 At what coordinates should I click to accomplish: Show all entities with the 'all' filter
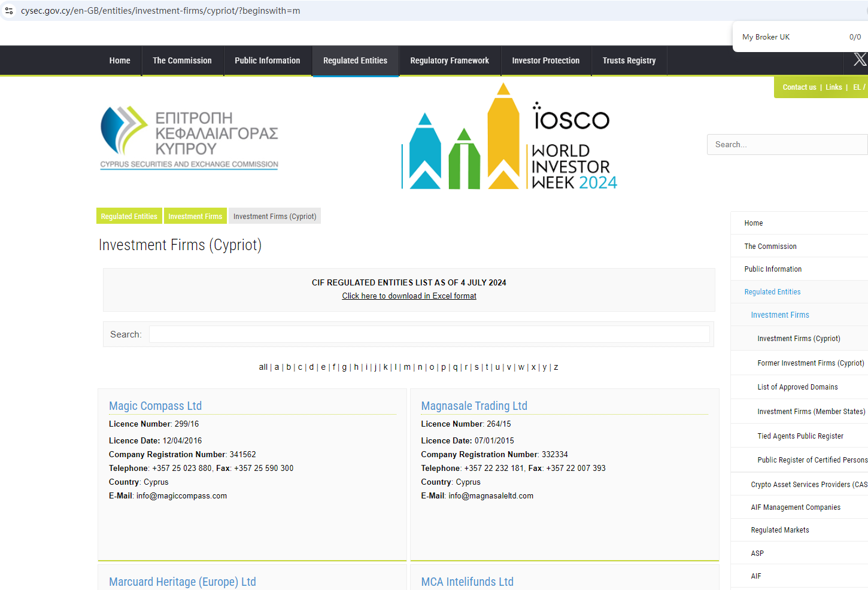[263, 367]
